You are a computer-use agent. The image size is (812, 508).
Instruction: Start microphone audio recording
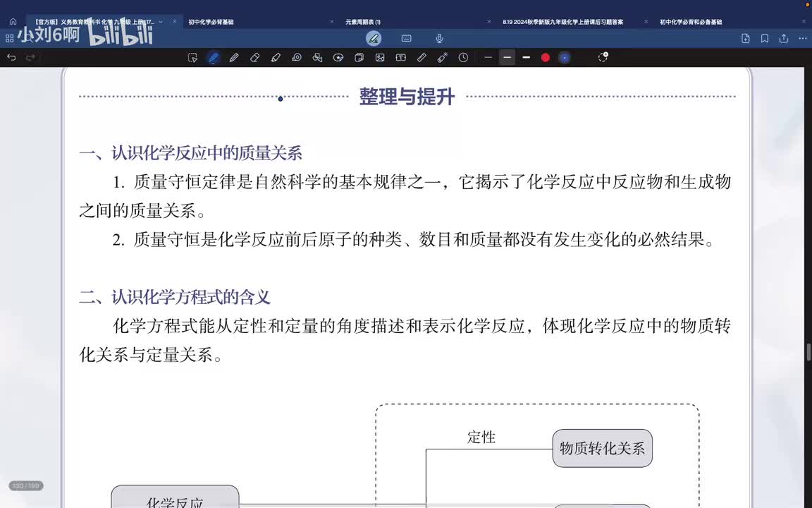(439, 38)
